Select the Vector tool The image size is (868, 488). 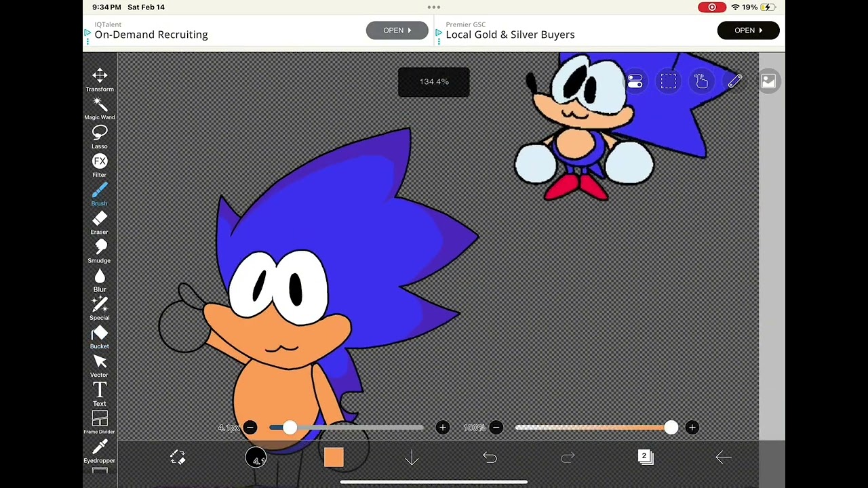(x=100, y=365)
